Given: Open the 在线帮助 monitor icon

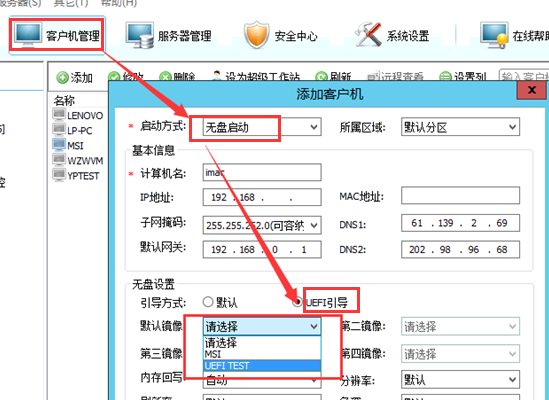Looking at the screenshot, I should (x=494, y=35).
